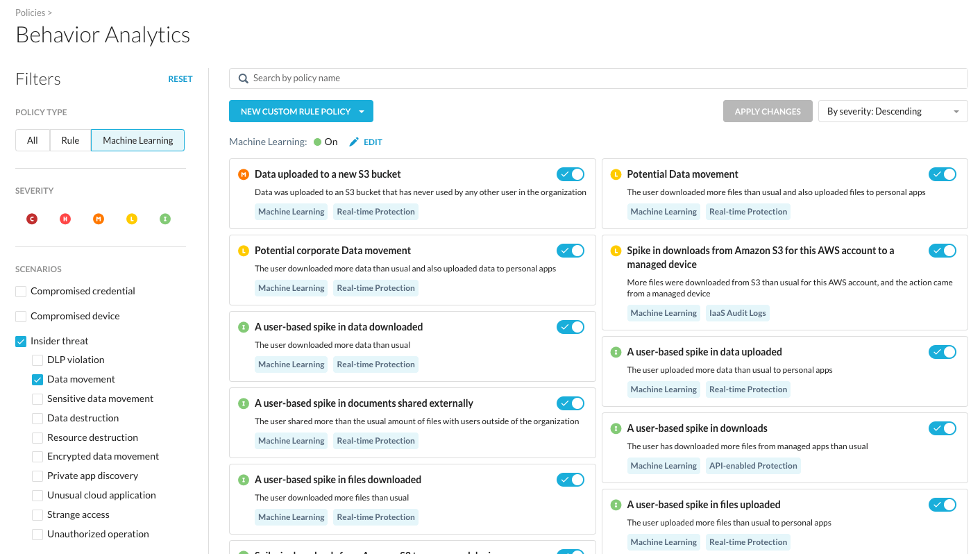Screen dimensions: 980x554
Task: Uncheck the Data movement filter
Action: coord(37,380)
